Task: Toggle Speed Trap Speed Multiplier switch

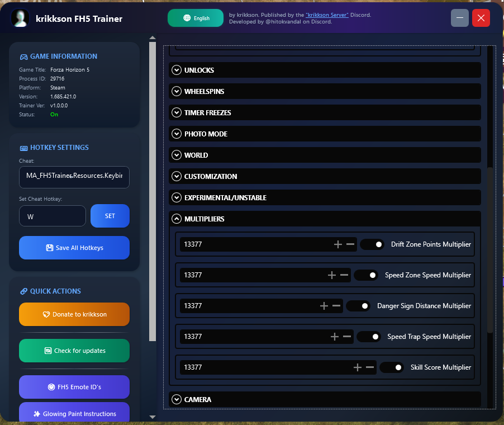Action: pos(369,337)
